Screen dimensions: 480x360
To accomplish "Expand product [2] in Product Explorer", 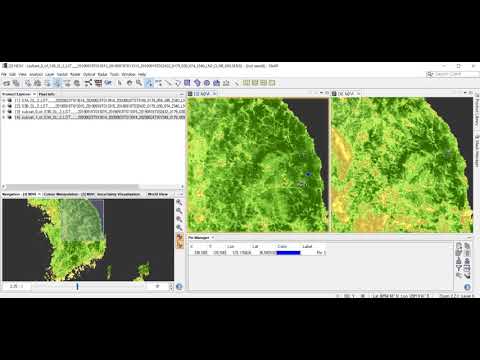I will coord(4,106).
